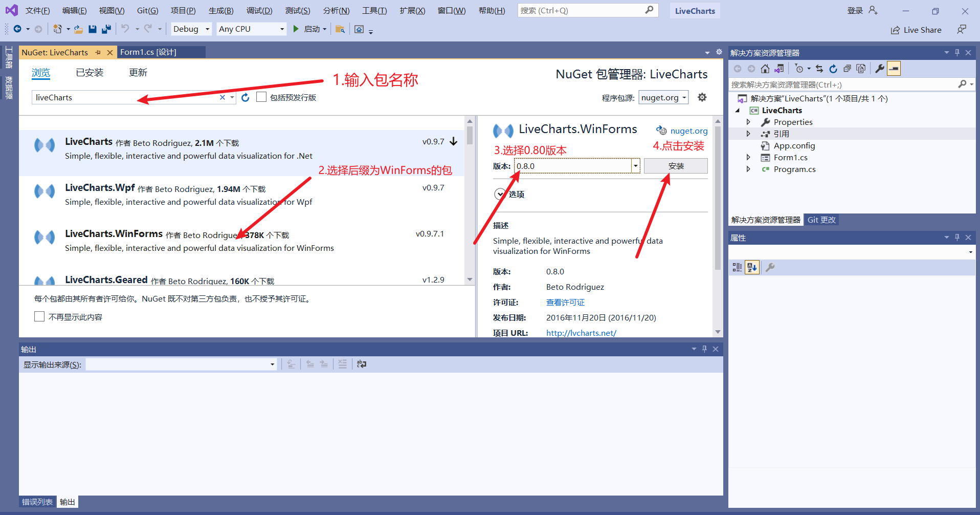Refresh the NuGet package search results
Screen dimensions: 980x515
pyautogui.click(x=246, y=97)
